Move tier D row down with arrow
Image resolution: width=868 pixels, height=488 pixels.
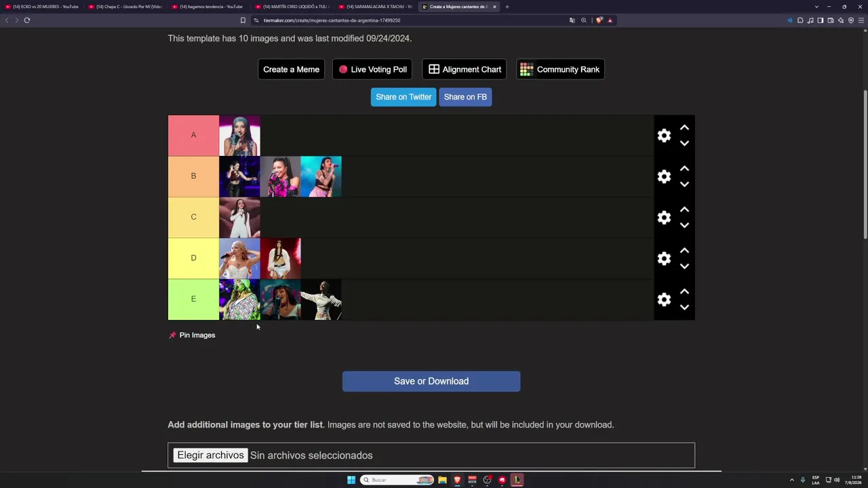(684, 266)
